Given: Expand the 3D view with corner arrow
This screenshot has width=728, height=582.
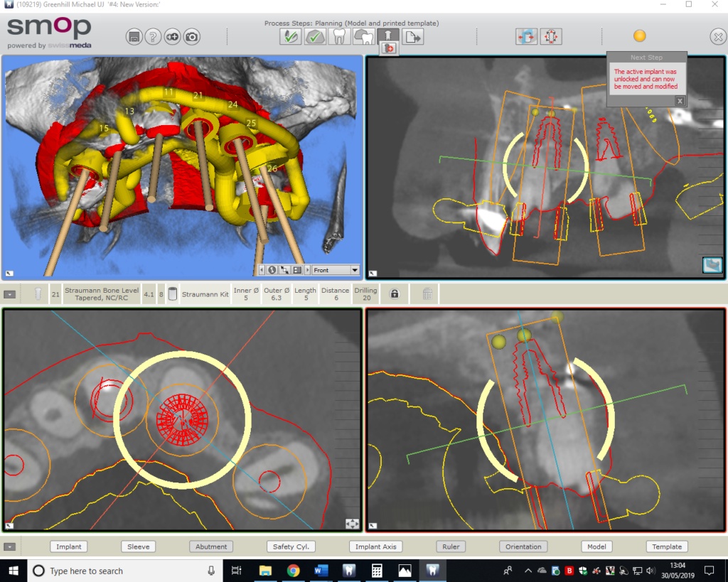Looking at the screenshot, I should [x=9, y=274].
